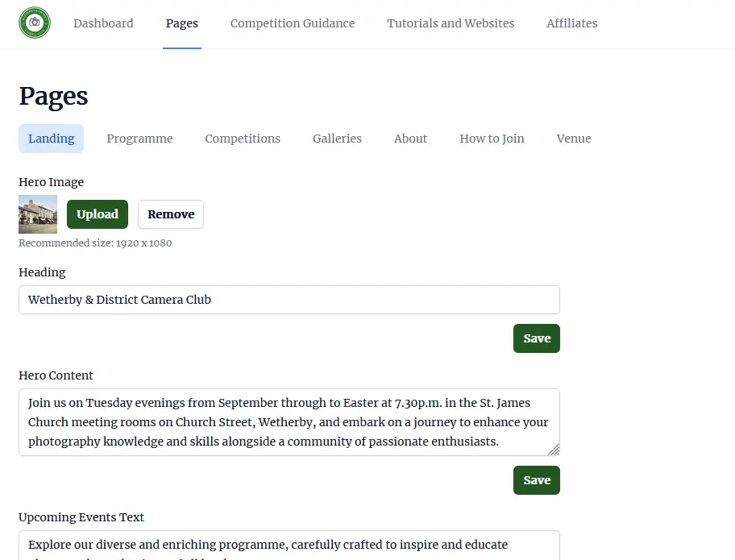Select the Landing tab
This screenshot has height=560, width=735.
pyautogui.click(x=51, y=139)
